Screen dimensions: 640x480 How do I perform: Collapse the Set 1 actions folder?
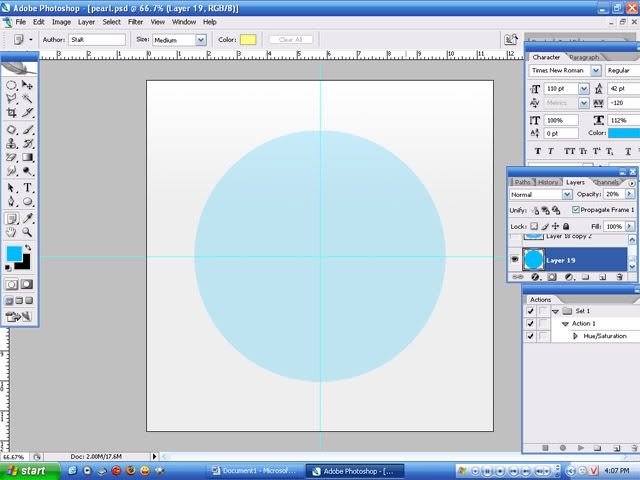555,311
